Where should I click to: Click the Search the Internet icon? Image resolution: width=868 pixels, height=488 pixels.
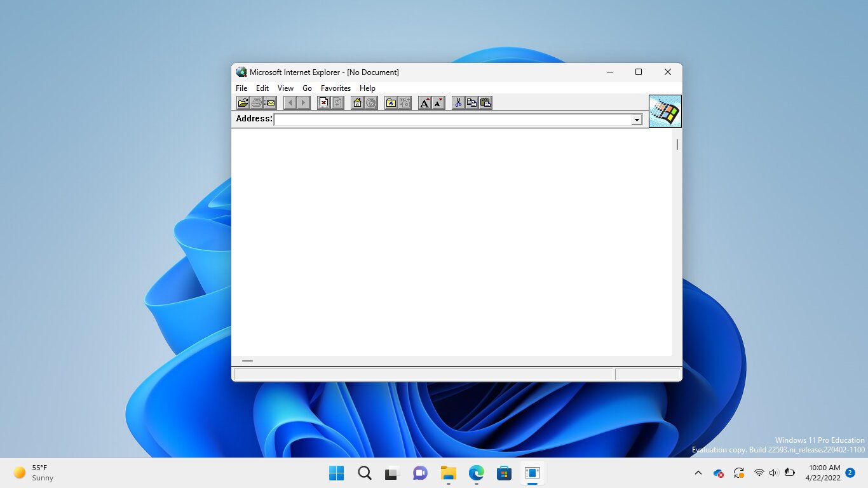coord(371,103)
